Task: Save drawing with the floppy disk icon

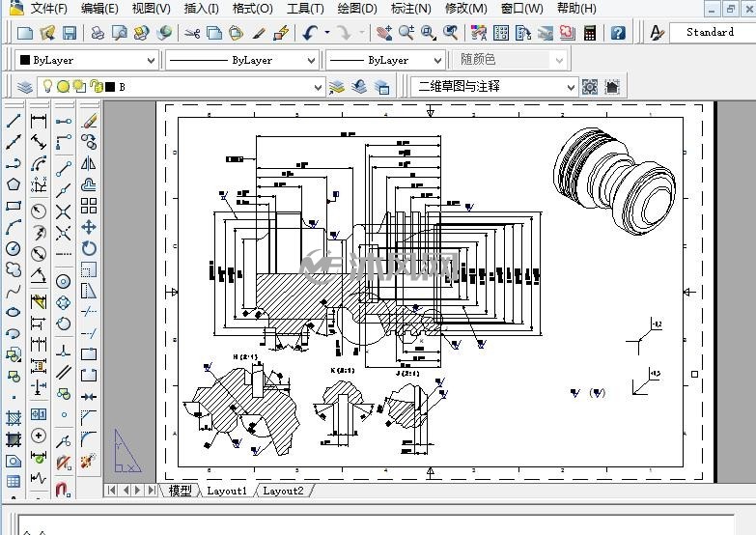Action: [x=70, y=33]
